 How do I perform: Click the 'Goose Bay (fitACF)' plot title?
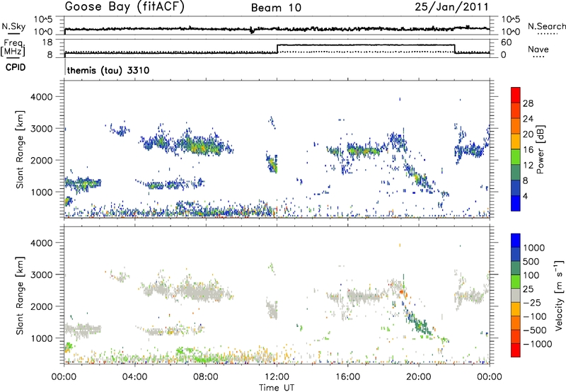pos(125,7)
